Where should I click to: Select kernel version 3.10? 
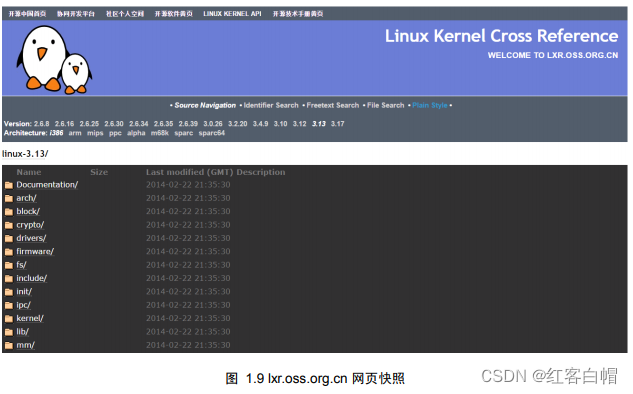point(281,124)
